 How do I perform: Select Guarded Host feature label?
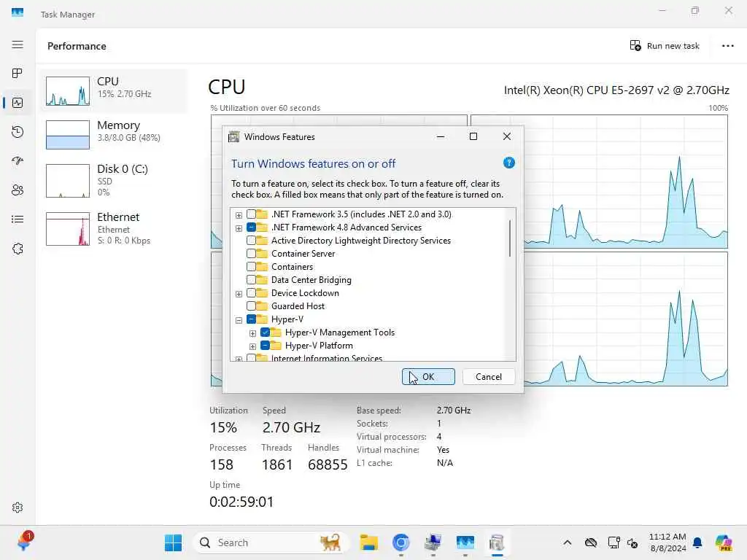pyautogui.click(x=298, y=306)
